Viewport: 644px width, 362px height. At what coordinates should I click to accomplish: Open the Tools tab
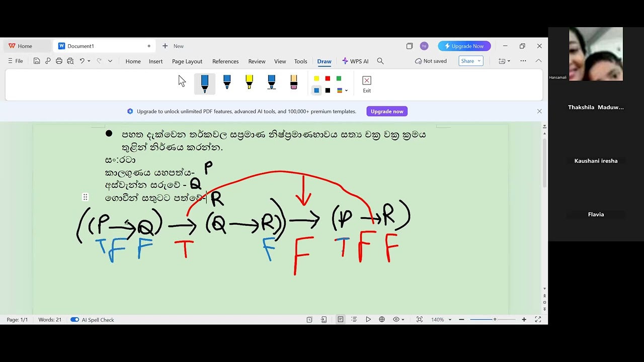click(300, 61)
